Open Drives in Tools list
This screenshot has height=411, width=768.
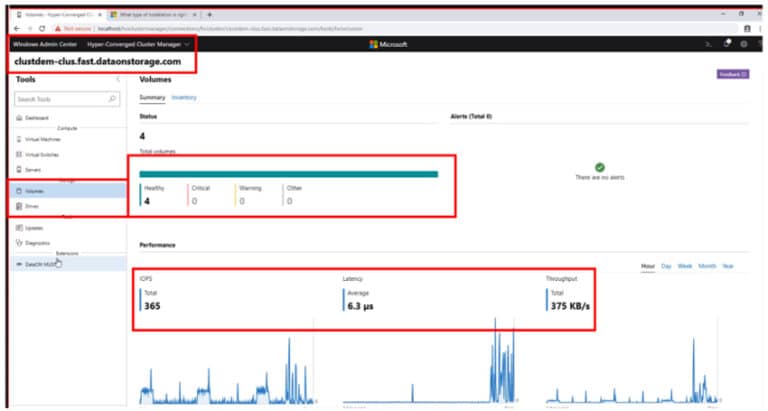(27, 206)
